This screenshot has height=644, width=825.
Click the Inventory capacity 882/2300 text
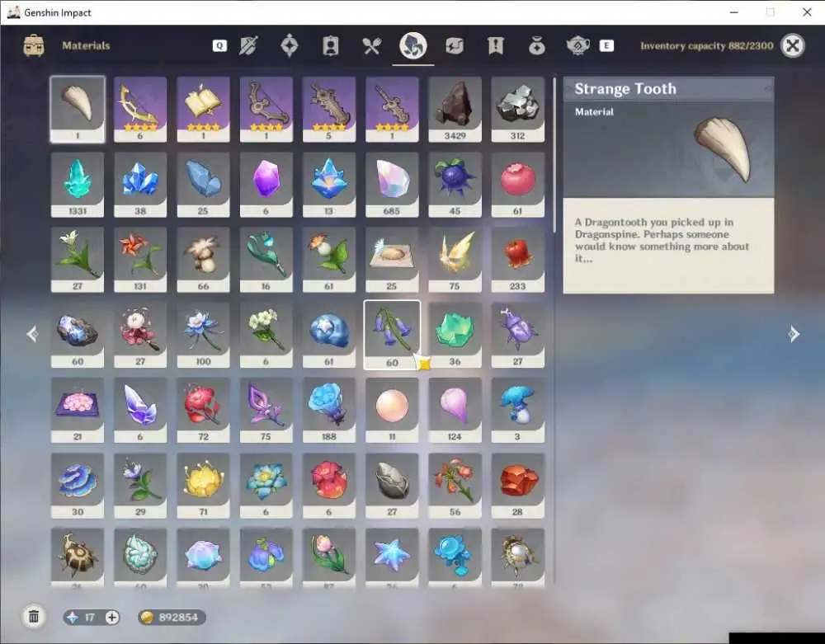pyautogui.click(x=707, y=45)
